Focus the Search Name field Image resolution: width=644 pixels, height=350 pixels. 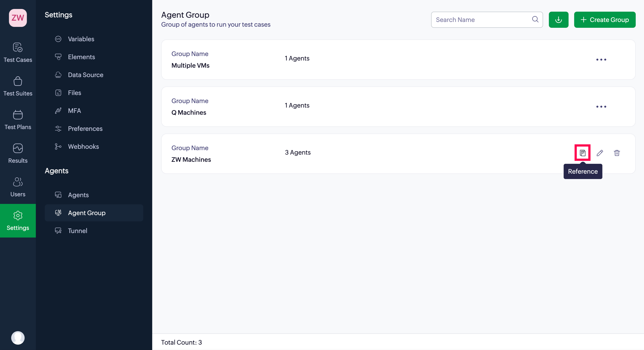487,19
